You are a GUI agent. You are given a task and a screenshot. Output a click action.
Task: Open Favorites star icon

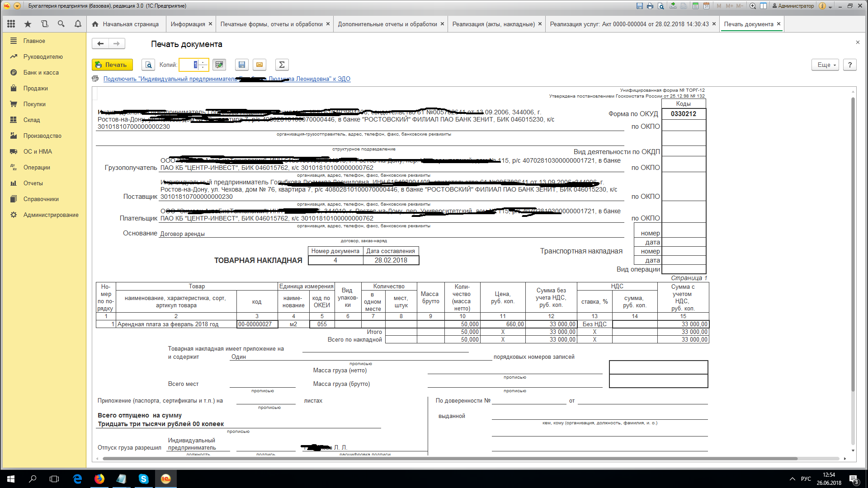(x=28, y=24)
